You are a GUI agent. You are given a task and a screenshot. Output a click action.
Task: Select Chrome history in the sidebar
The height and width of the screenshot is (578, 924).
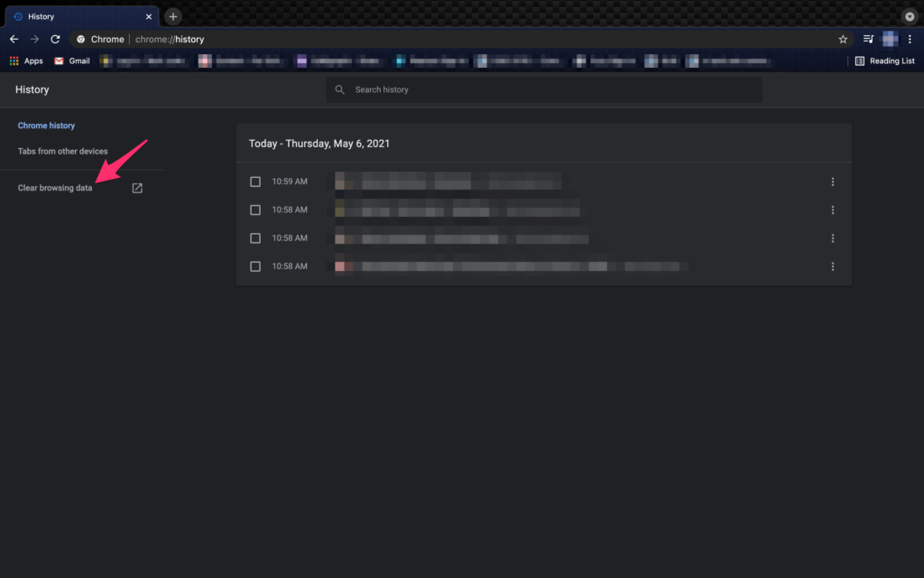[46, 126]
